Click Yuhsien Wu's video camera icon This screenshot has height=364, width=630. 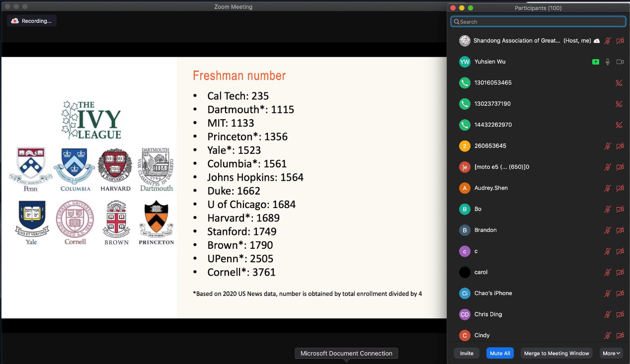(620, 62)
